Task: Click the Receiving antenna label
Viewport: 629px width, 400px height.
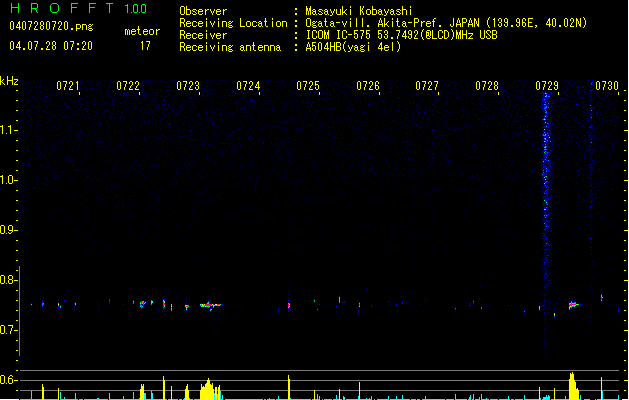Action: tap(230, 47)
